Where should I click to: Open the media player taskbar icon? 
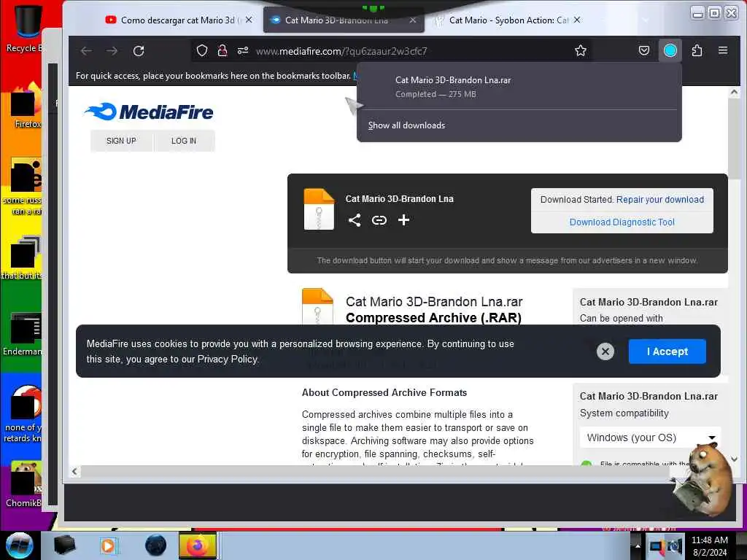(x=108, y=545)
